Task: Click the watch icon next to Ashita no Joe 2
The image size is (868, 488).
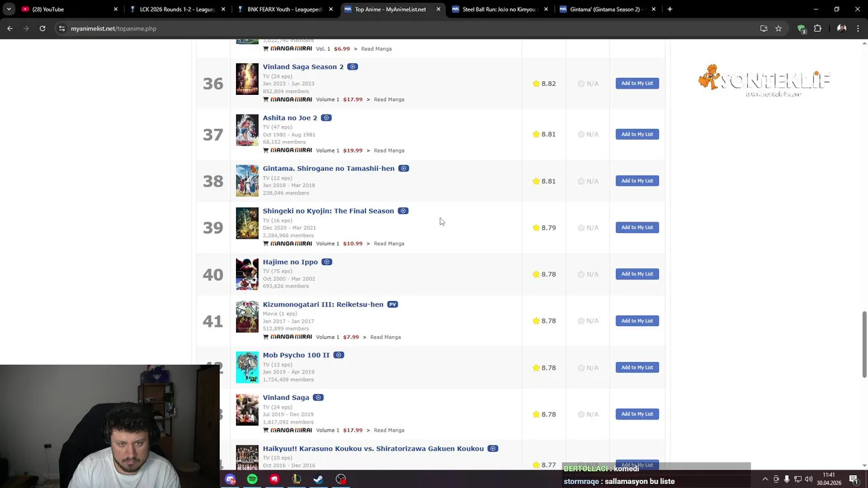Action: tap(326, 118)
